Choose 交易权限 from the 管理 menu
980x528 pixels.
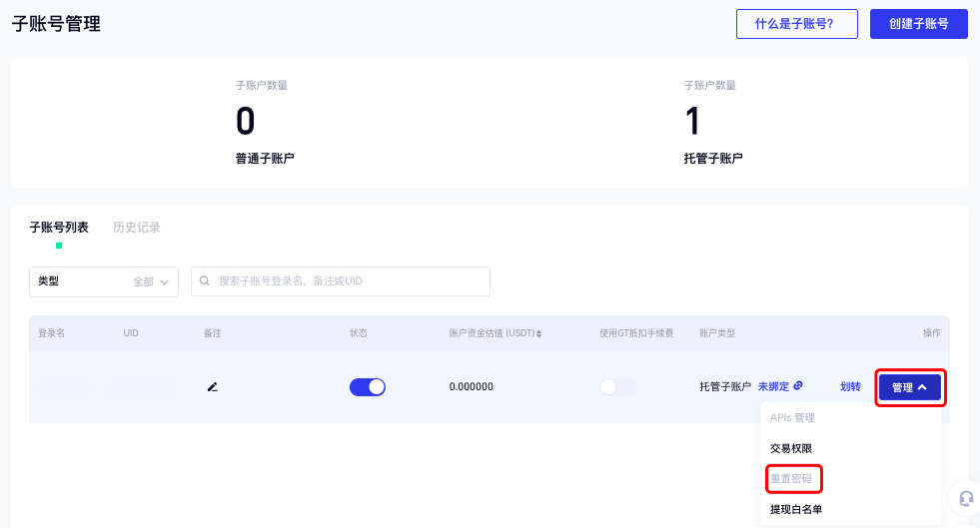coord(791,449)
